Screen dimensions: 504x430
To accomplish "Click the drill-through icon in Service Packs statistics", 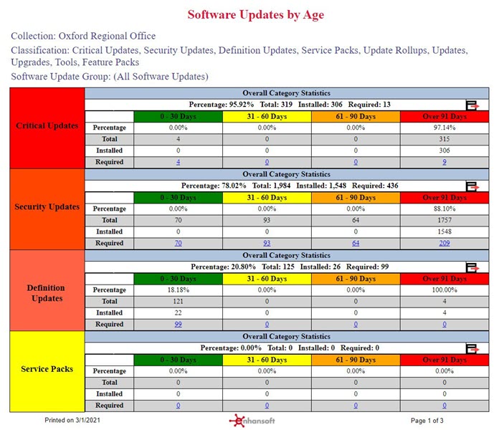I will (x=472, y=348).
